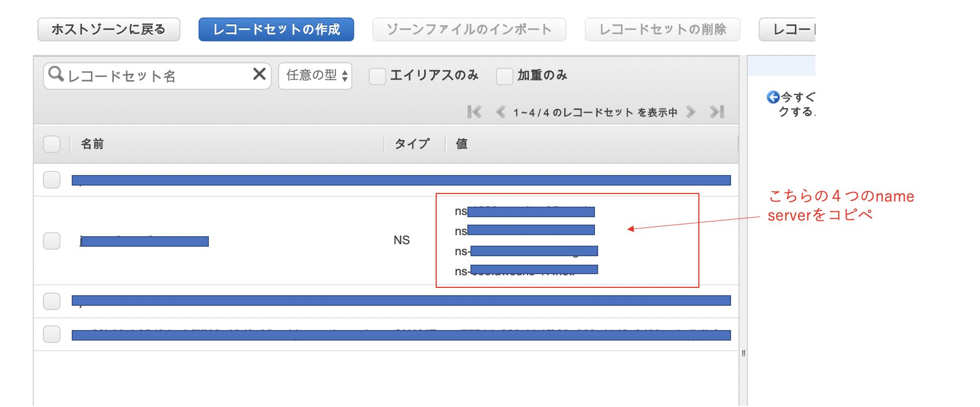Open the 任意の型 type dropdown
This screenshot has height=407, width=980.
tap(315, 76)
